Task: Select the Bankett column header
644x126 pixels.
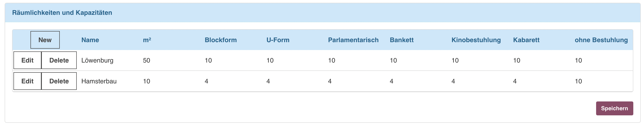Action: [x=402, y=40]
